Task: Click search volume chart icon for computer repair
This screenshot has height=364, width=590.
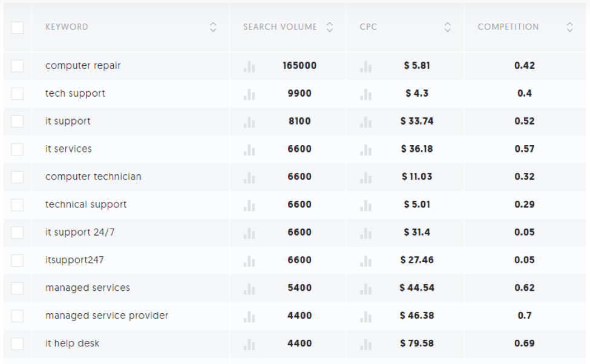Action: (249, 66)
